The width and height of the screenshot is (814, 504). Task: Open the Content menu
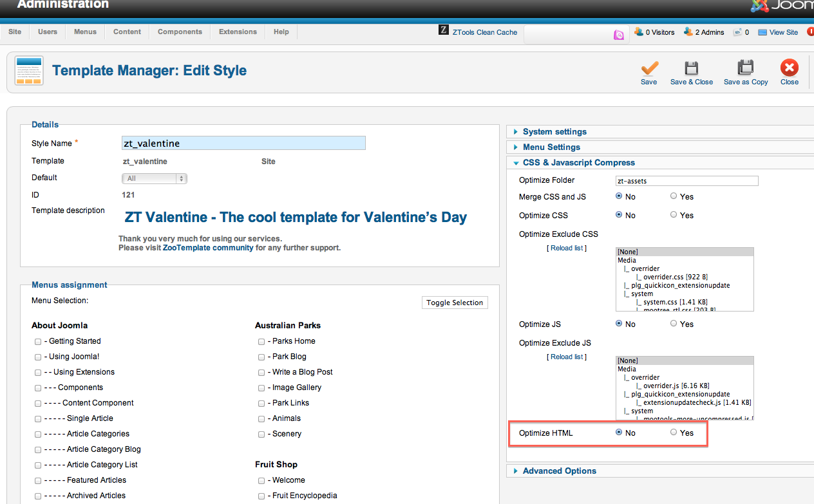coord(128,32)
